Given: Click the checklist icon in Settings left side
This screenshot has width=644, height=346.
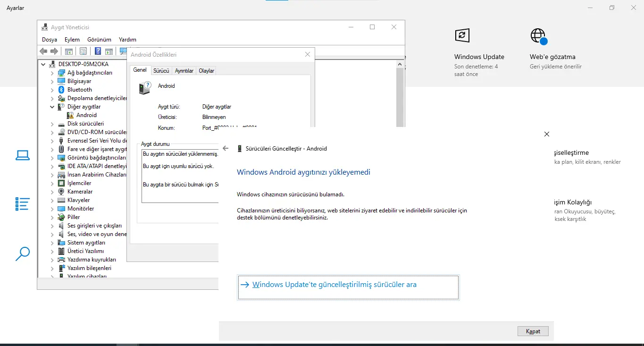Looking at the screenshot, I should [x=23, y=204].
